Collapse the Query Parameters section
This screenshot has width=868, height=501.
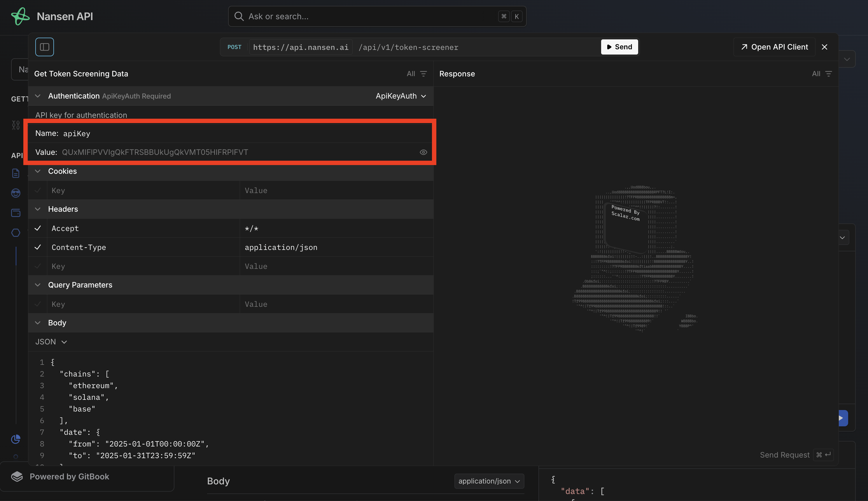click(x=38, y=285)
